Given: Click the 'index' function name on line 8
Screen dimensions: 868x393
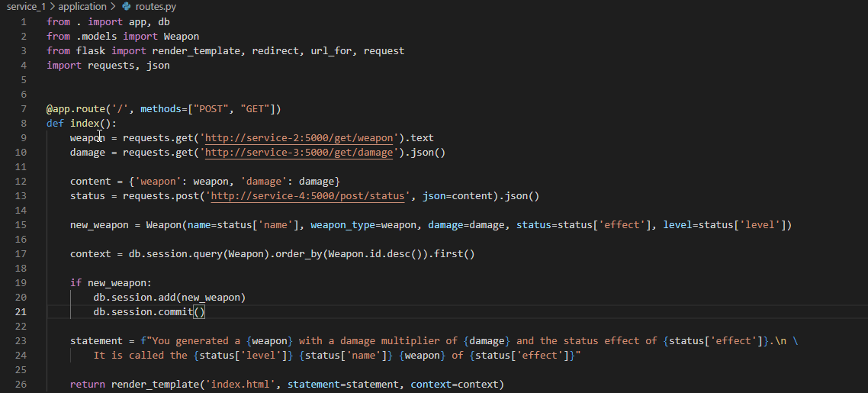Looking at the screenshot, I should point(85,124).
